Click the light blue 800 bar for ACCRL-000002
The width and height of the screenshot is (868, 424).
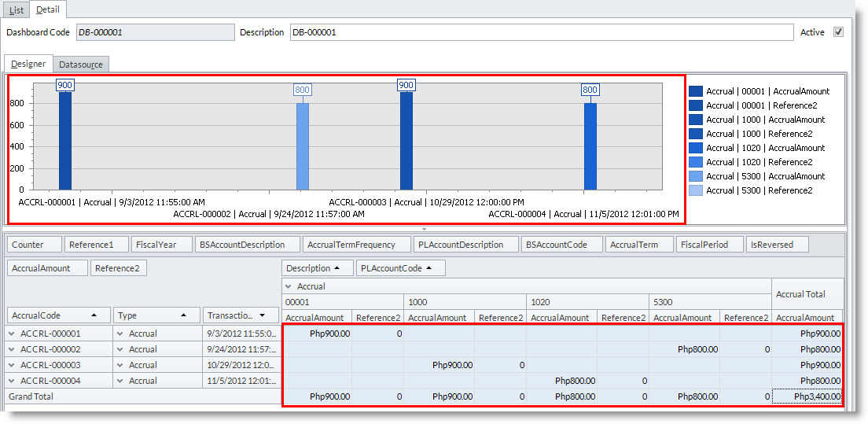point(303,146)
